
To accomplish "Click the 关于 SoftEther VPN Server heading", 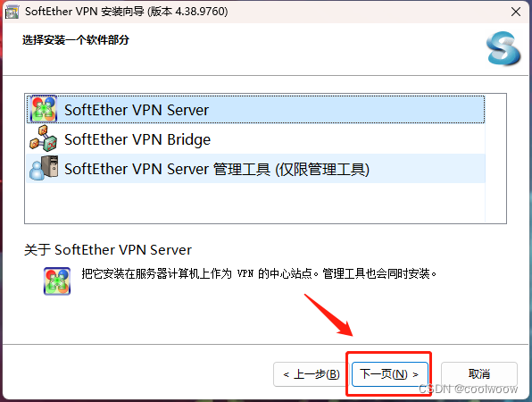I will (107, 250).
